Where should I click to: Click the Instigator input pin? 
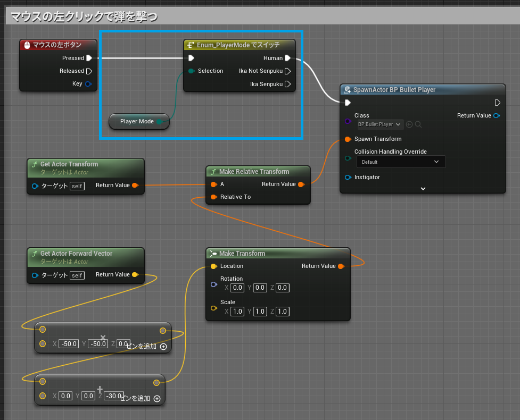(348, 177)
